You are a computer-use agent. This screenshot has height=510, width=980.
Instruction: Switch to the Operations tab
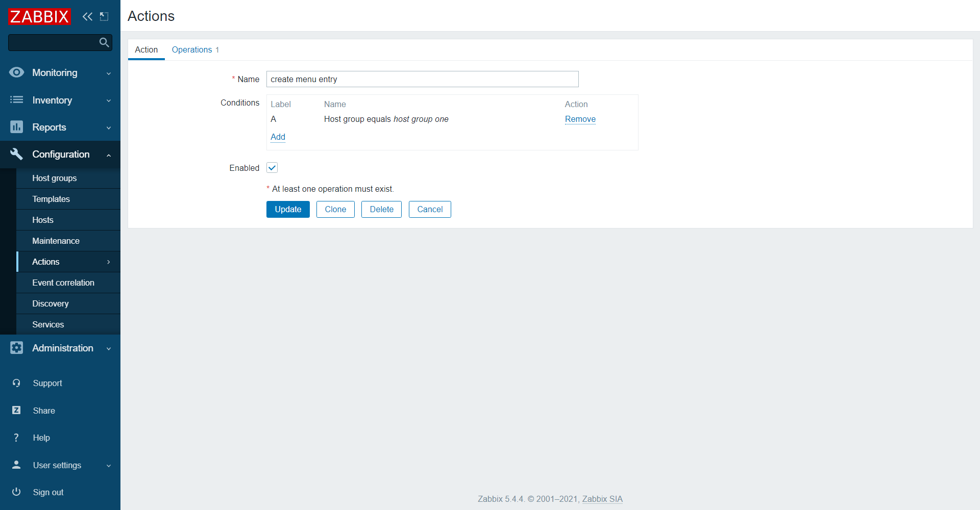coord(192,49)
